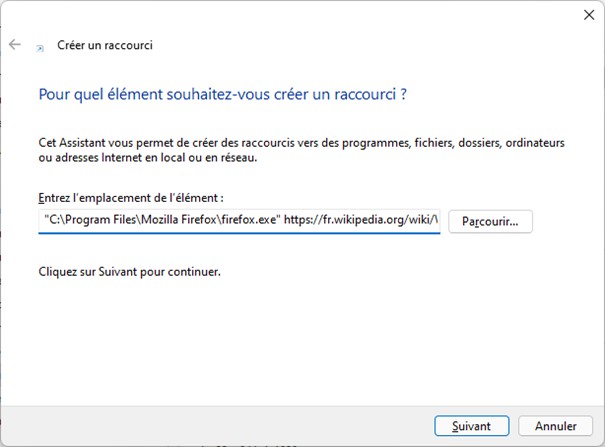Click the back arrow in the wizard header
The height and width of the screenshot is (447, 605).
point(15,45)
